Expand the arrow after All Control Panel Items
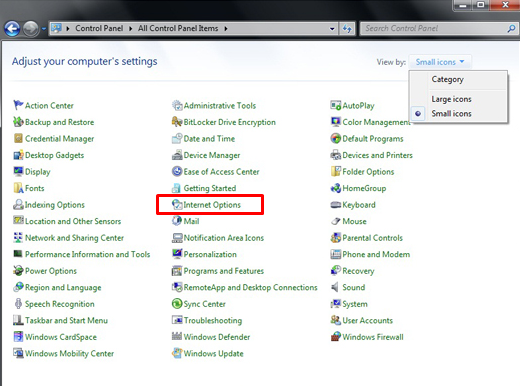 click(226, 29)
